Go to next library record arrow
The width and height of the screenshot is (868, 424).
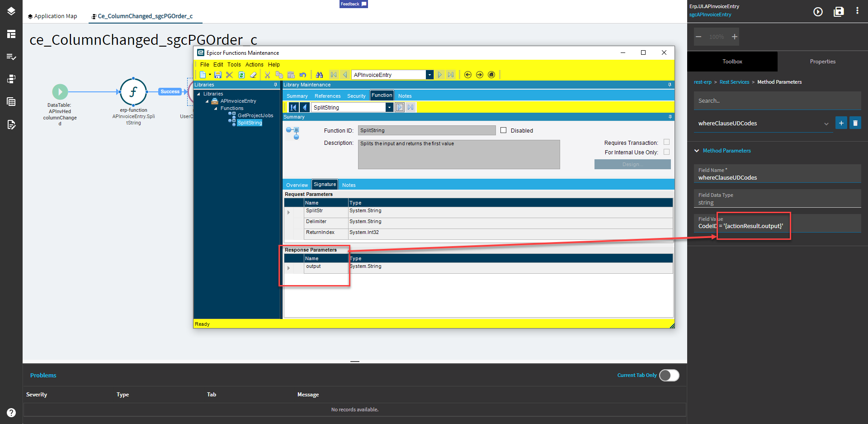(439, 75)
